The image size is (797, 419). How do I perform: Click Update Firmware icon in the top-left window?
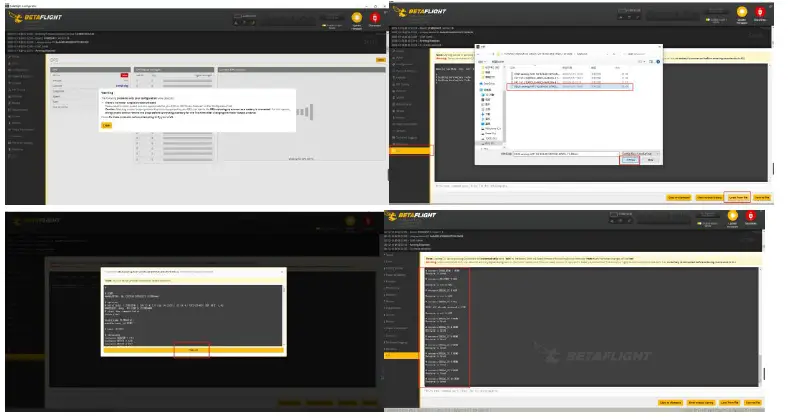point(357,19)
